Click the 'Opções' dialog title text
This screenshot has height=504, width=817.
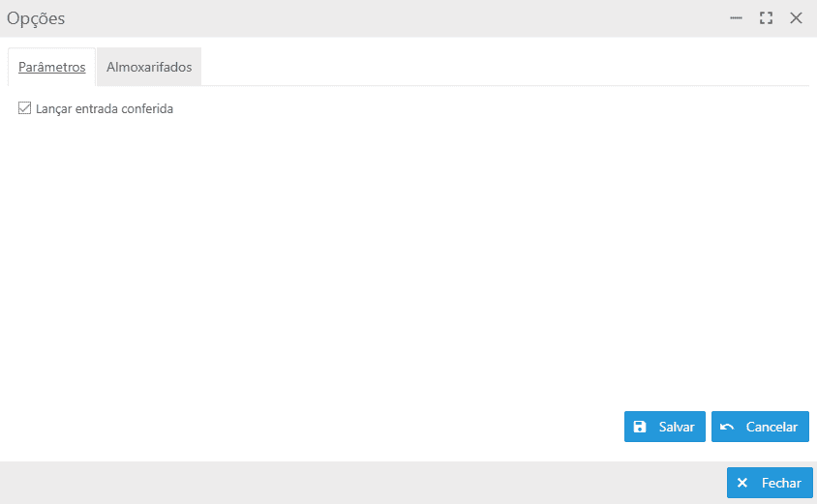[36, 18]
